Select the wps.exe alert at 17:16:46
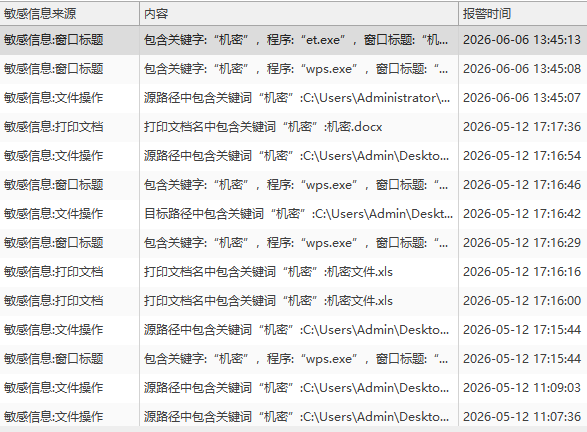The width and height of the screenshot is (587, 432). (x=294, y=185)
